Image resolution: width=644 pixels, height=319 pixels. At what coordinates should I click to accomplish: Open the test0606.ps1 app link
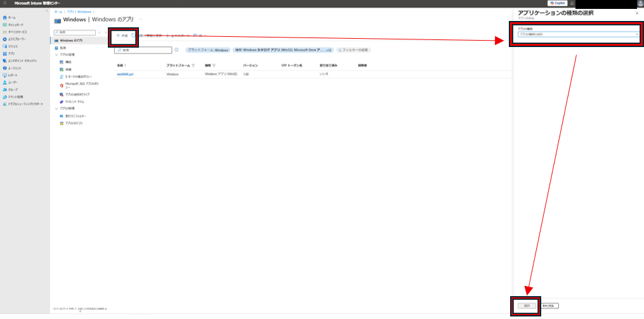pos(125,74)
